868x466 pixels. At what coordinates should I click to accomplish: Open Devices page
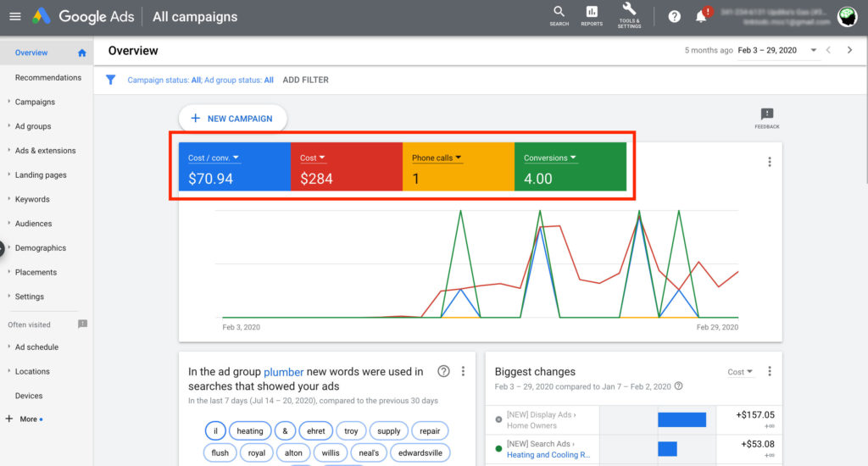click(x=29, y=396)
